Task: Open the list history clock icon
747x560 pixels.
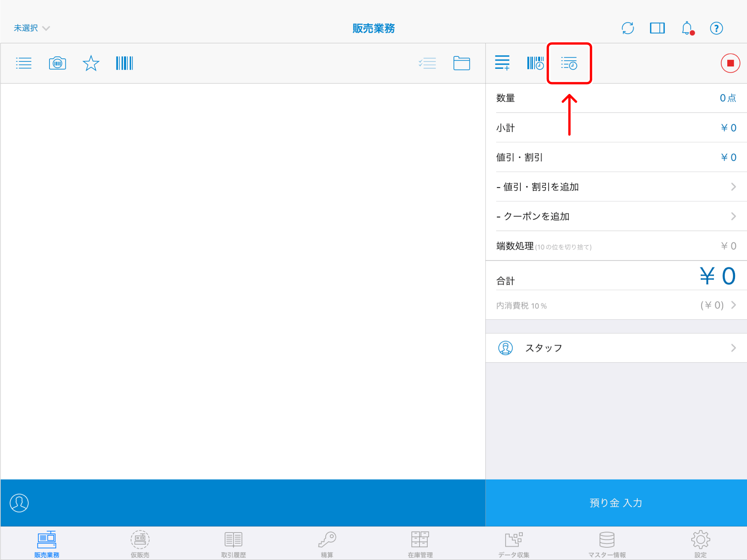Action: point(569,63)
